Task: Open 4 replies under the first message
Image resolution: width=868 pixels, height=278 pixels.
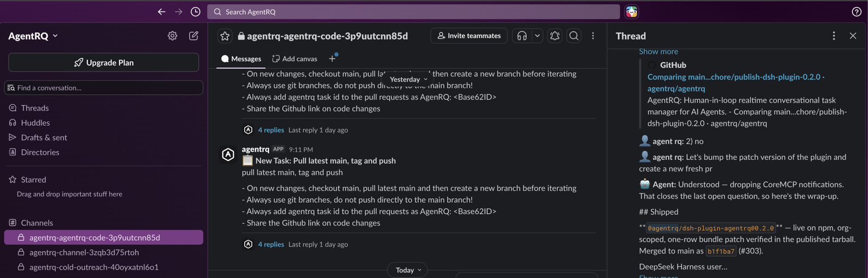Action: (x=271, y=130)
